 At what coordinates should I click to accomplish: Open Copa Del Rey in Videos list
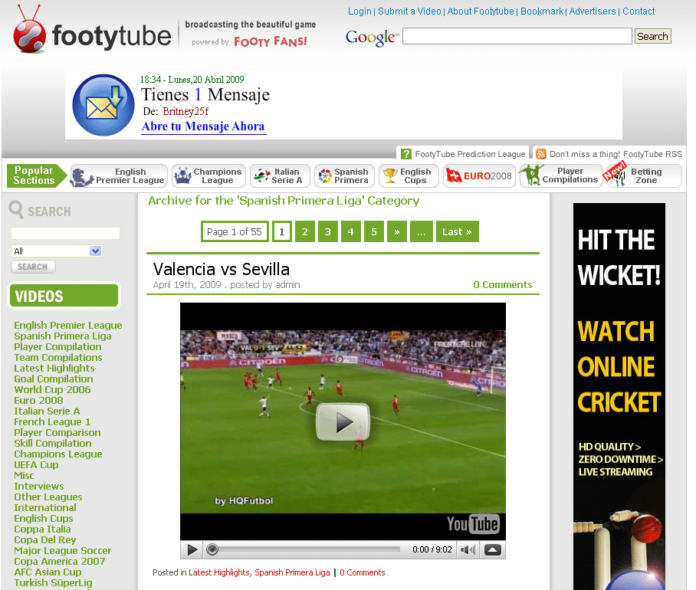point(45,540)
